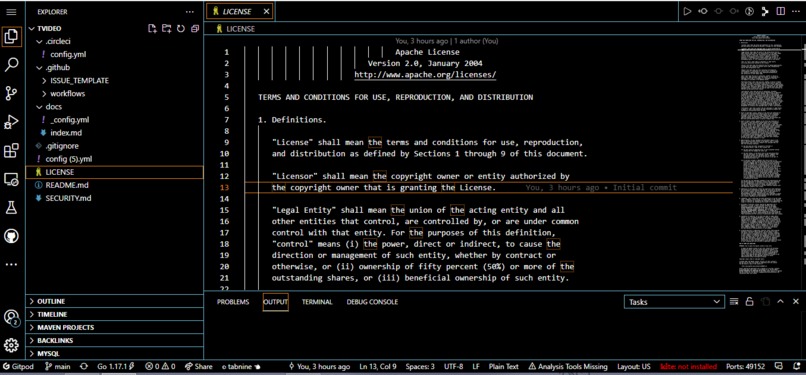Open the Explorer views and more actions menu
Screen dimensions: 806x375
pos(190,11)
